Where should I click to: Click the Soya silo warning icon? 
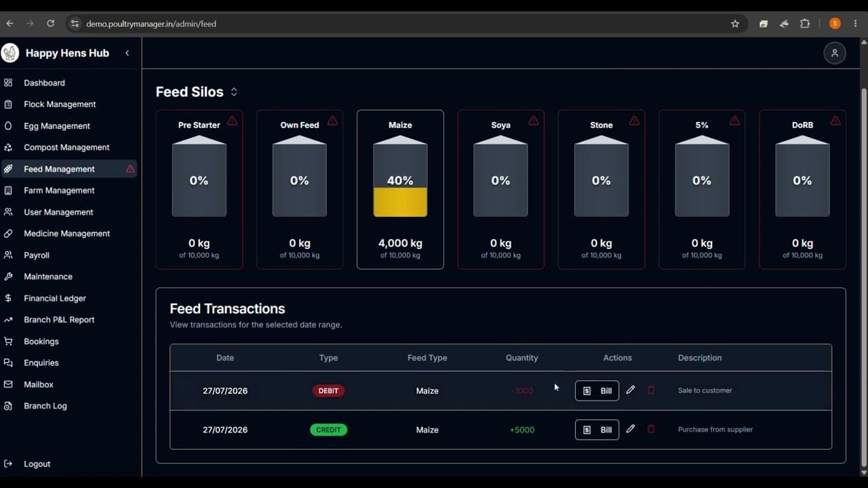pos(534,121)
